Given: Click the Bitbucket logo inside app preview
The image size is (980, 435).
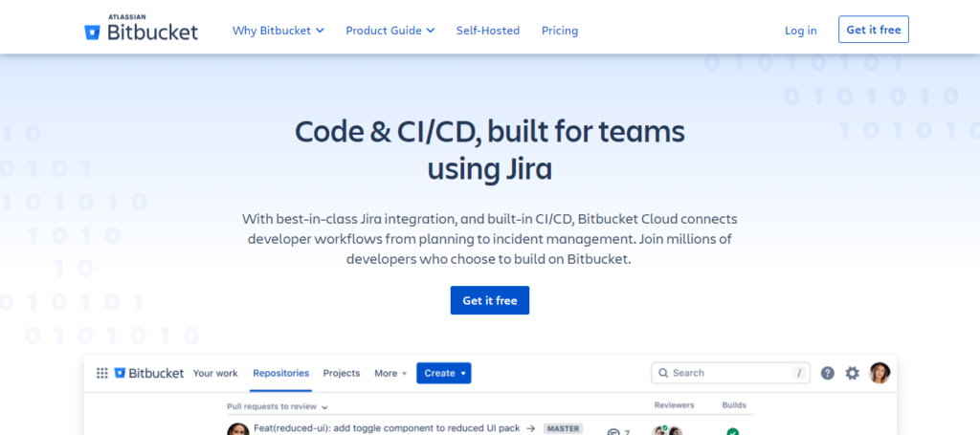Looking at the screenshot, I should point(149,373).
